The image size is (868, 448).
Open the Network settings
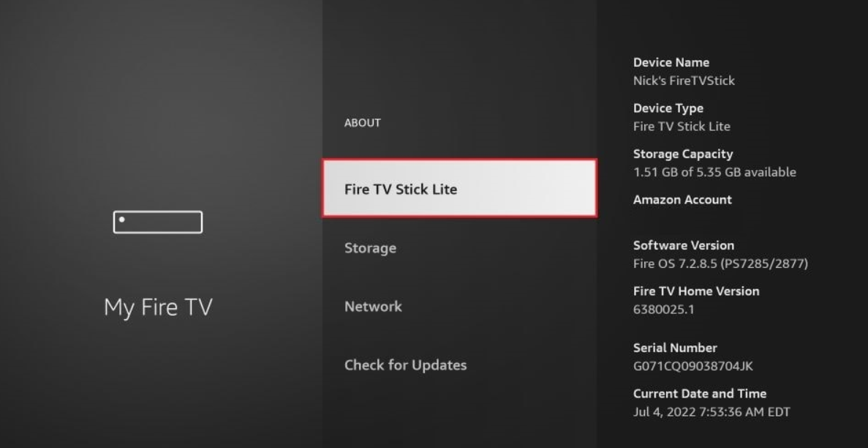coord(373,306)
